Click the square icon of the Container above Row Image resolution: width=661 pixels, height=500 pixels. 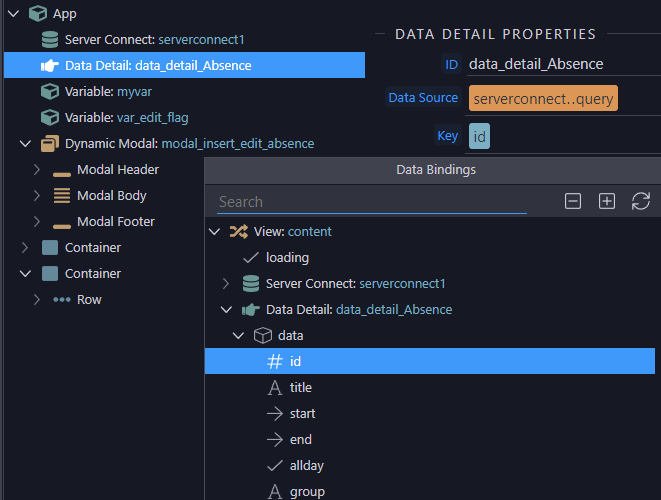[50, 274]
